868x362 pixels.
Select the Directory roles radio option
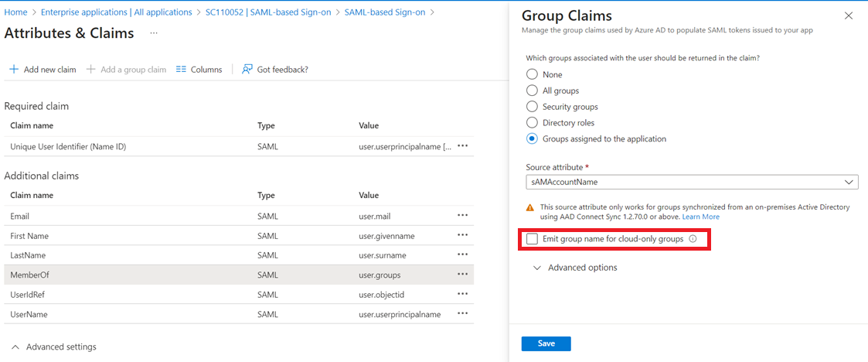pos(532,122)
